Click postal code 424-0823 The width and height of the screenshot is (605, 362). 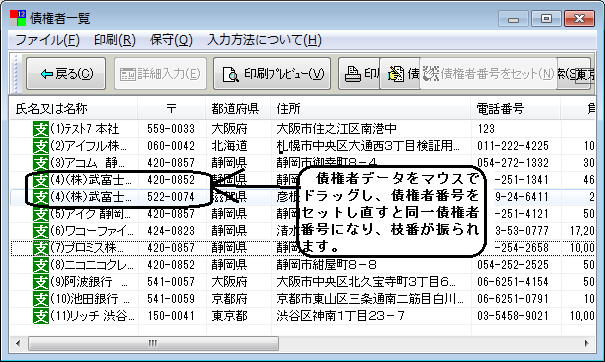pyautogui.click(x=171, y=231)
